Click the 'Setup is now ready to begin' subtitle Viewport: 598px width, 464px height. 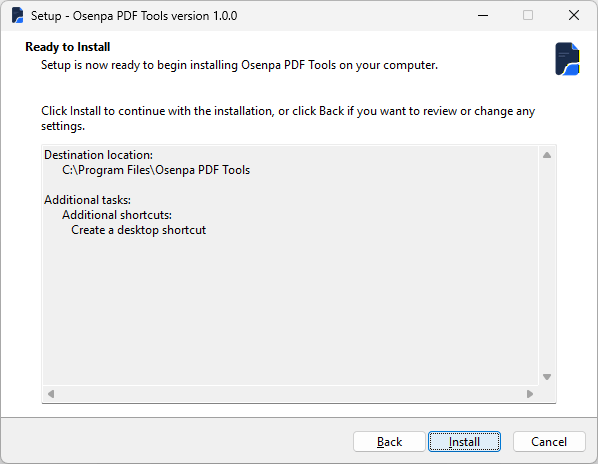239,65
